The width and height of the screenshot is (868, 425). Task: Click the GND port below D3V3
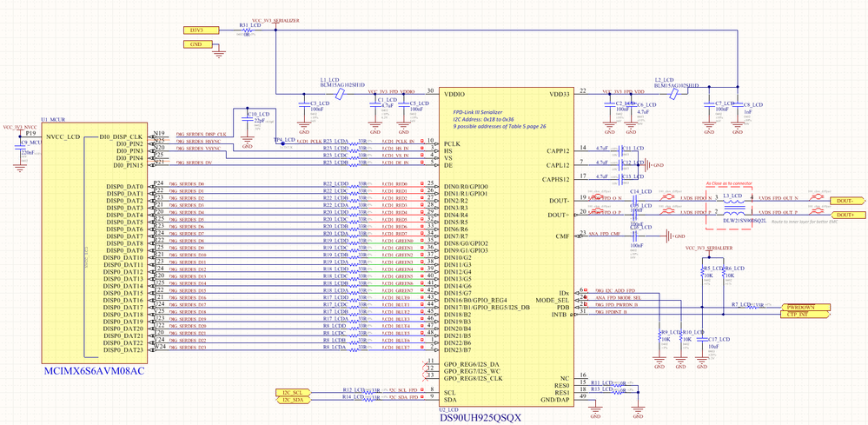pyautogui.click(x=198, y=43)
